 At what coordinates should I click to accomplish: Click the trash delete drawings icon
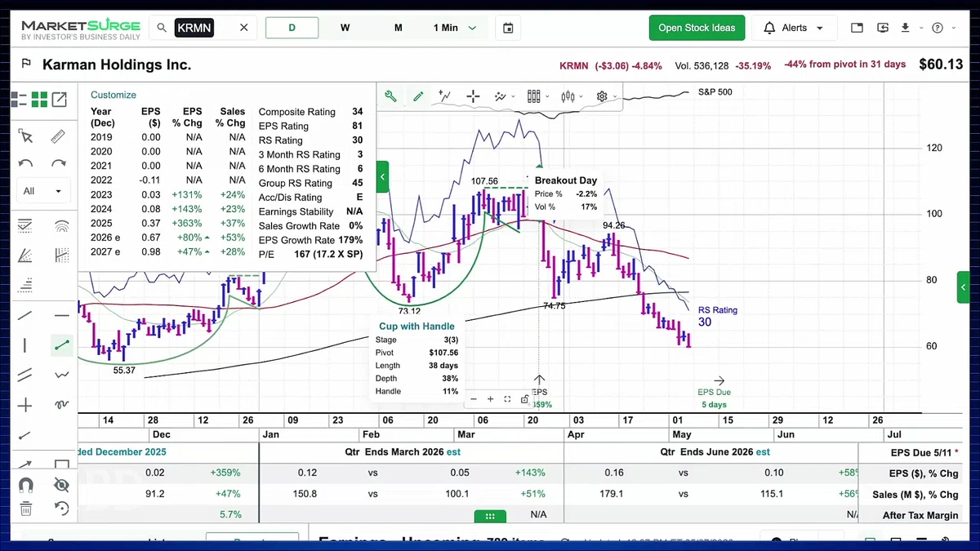pos(25,509)
